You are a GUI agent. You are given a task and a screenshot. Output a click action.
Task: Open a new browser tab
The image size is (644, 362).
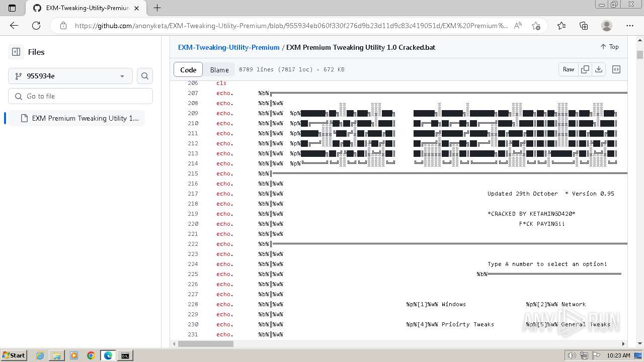(x=157, y=8)
